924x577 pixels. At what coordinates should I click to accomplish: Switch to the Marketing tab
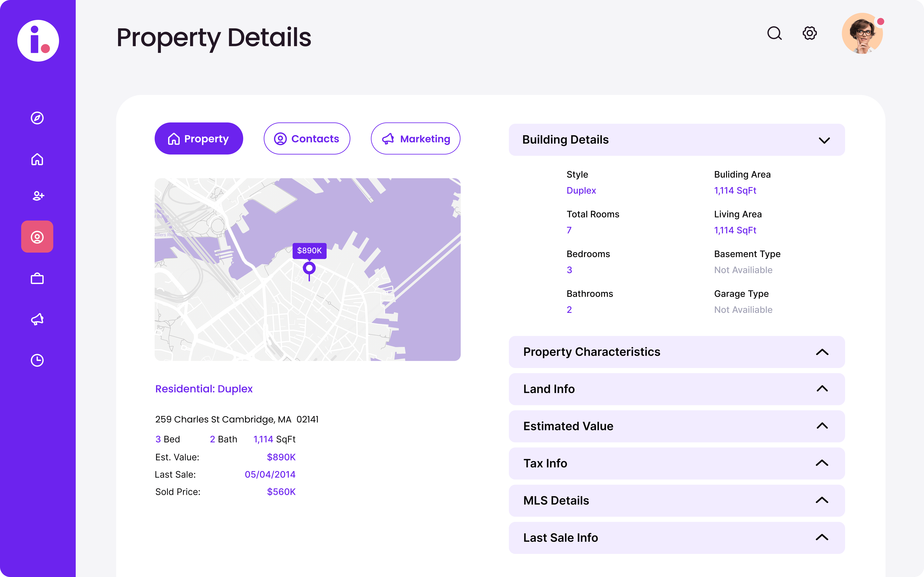coord(415,138)
